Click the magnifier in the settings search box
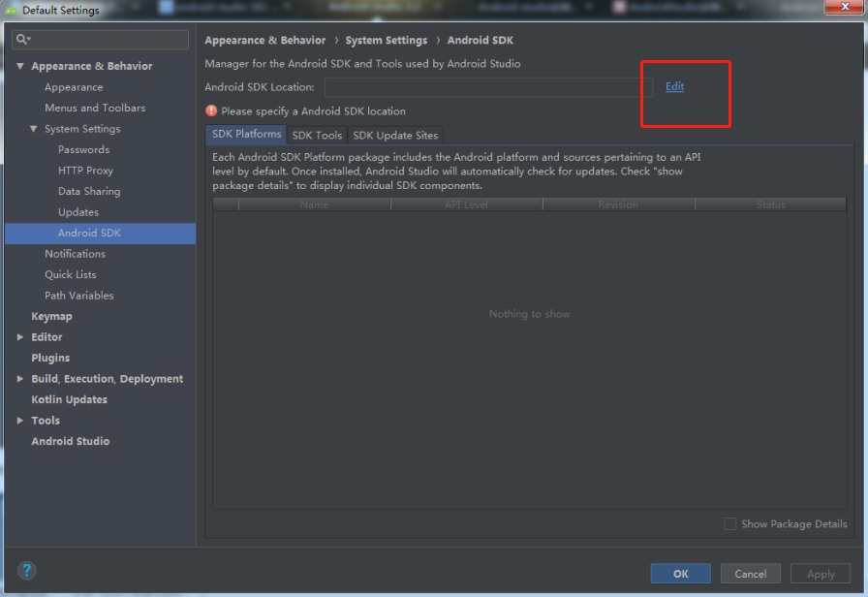This screenshot has width=868, height=597. (x=21, y=40)
